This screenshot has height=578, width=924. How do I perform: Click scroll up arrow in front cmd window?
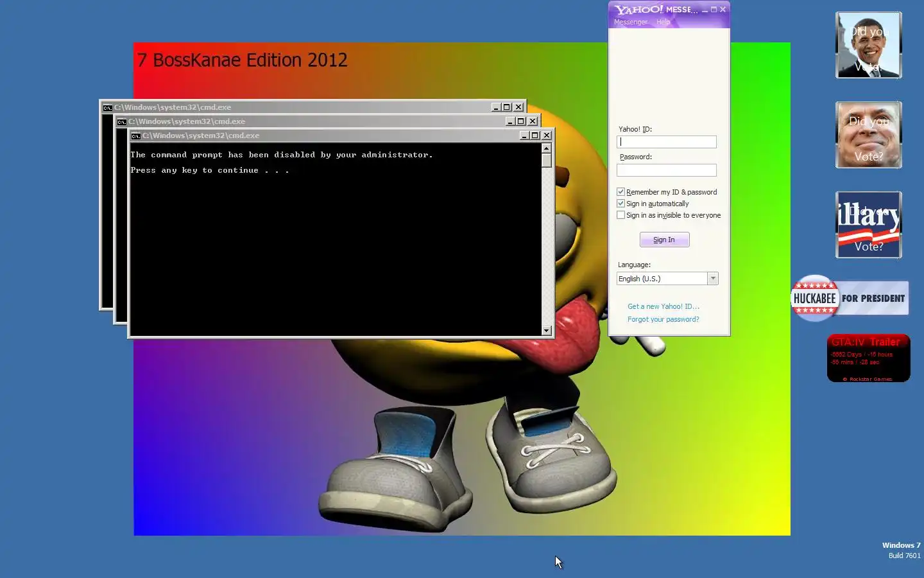pyautogui.click(x=547, y=148)
